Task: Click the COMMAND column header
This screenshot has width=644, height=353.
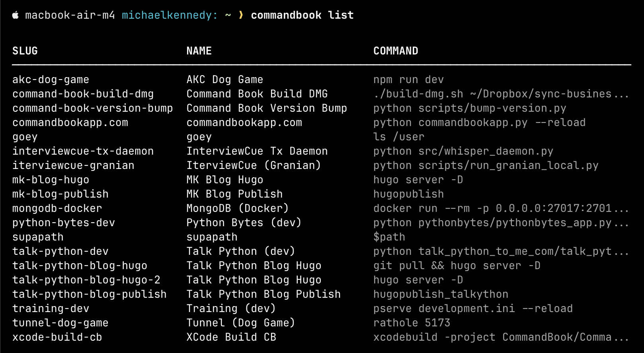Action: (x=396, y=51)
